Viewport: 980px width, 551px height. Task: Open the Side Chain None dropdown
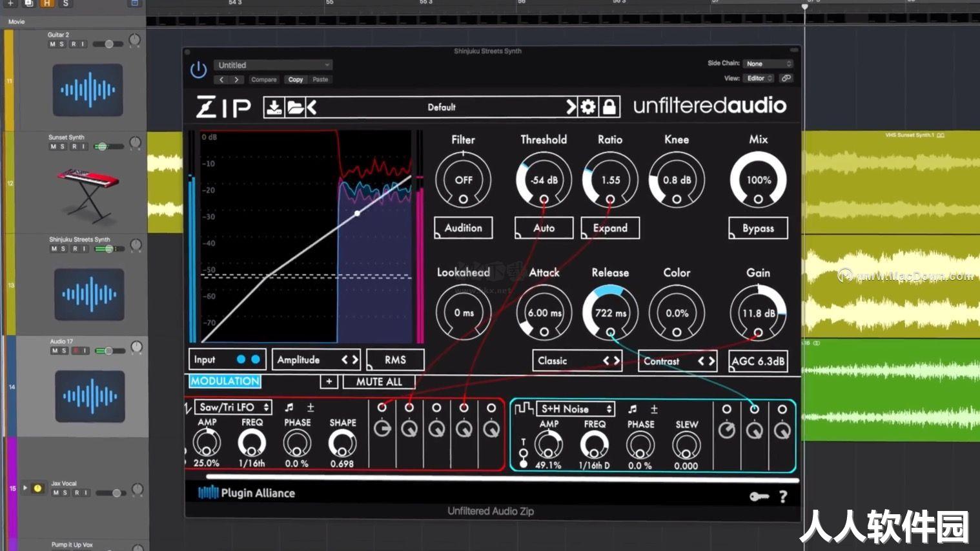[x=768, y=64]
